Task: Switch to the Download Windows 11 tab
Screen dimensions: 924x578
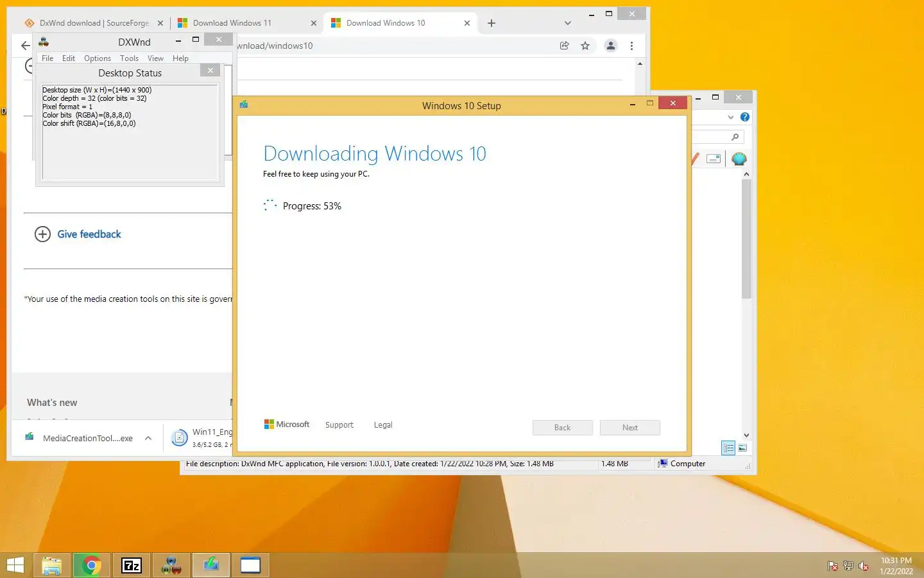Action: [x=232, y=23]
